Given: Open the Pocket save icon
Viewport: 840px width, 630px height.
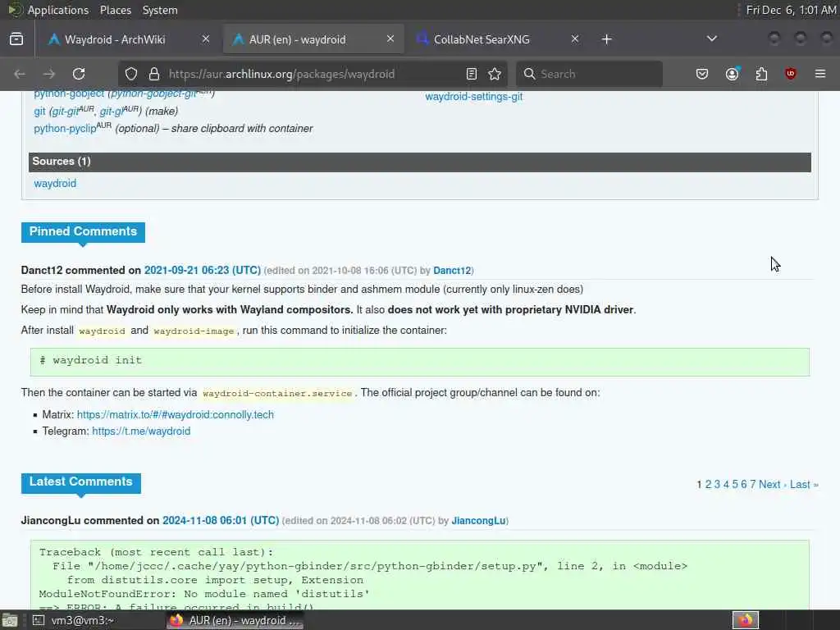Looking at the screenshot, I should click(702, 74).
